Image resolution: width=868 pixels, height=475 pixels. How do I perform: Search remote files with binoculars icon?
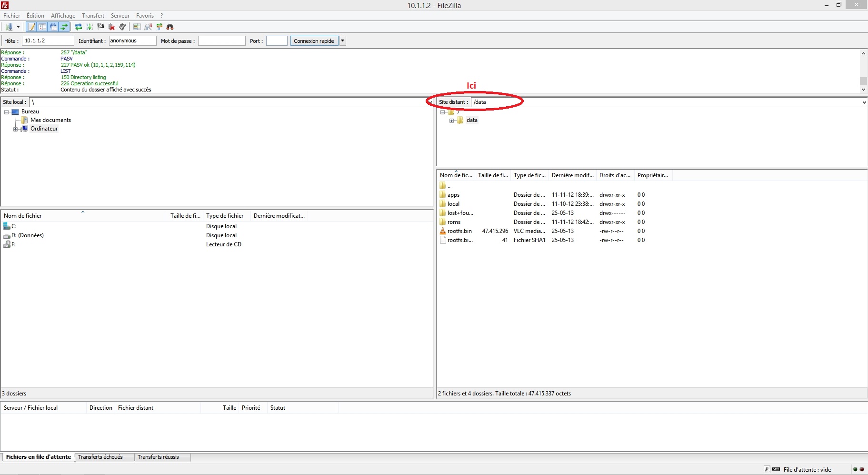click(x=170, y=27)
